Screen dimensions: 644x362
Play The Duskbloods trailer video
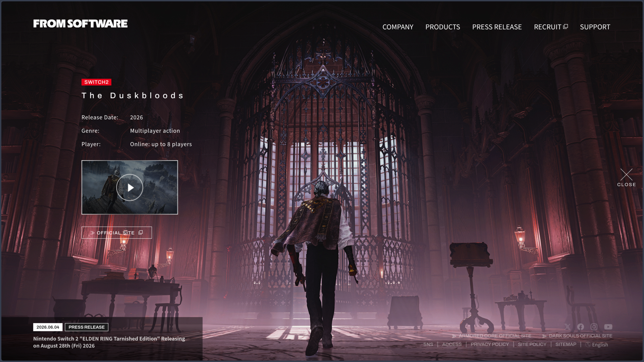(x=129, y=187)
